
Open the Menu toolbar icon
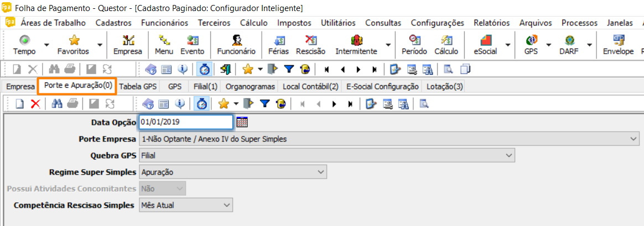pos(164,45)
